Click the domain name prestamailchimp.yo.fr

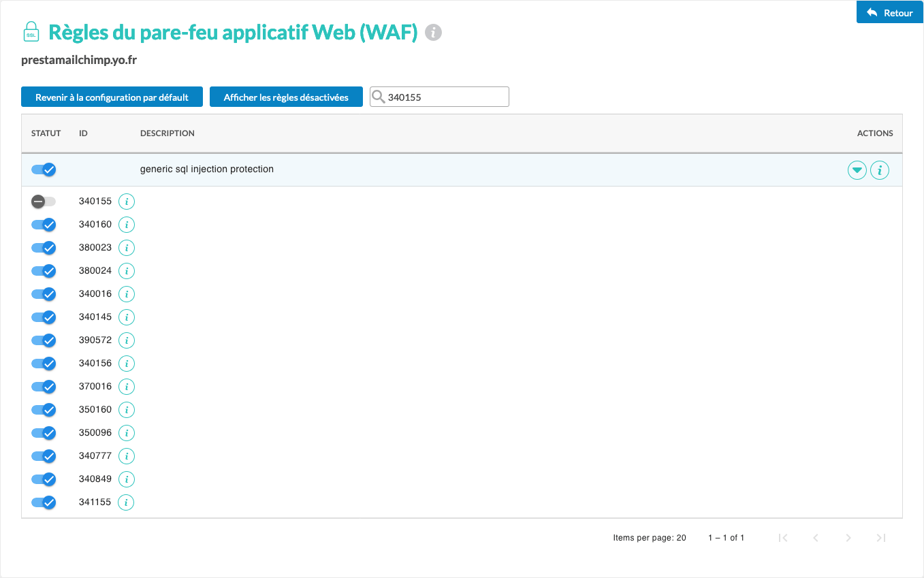[79, 61]
